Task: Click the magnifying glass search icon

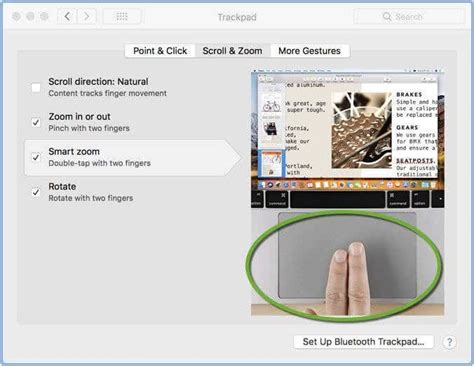Action: (x=387, y=16)
